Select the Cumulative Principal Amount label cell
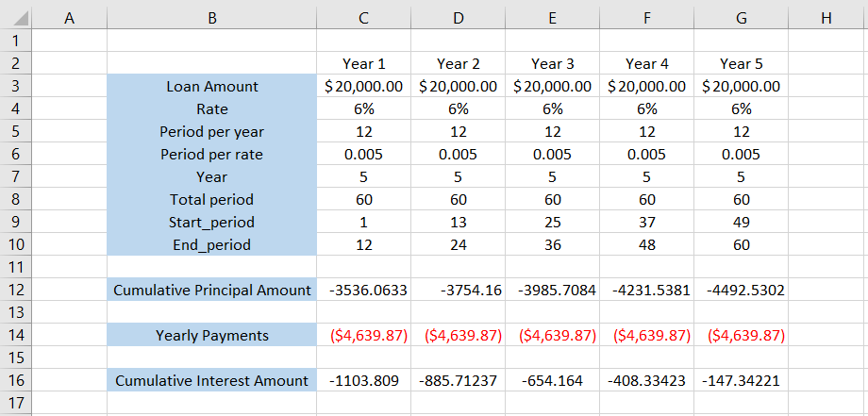This screenshot has width=868, height=416. click(x=211, y=291)
